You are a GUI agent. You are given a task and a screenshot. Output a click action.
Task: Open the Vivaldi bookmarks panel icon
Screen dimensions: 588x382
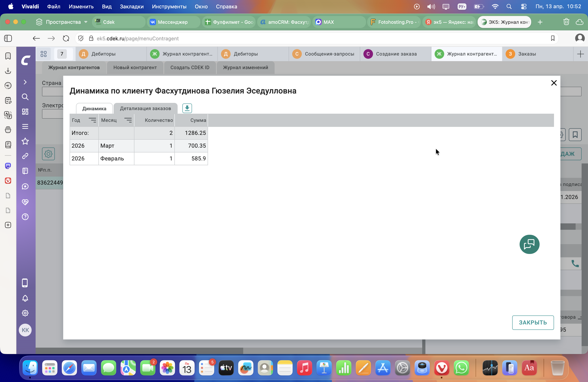8,56
